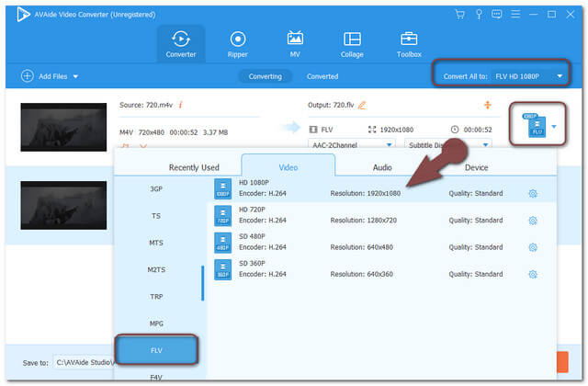Viewport: 588px width, 386px height.
Task: Switch to the Recently Used tab
Action: pyautogui.click(x=194, y=167)
